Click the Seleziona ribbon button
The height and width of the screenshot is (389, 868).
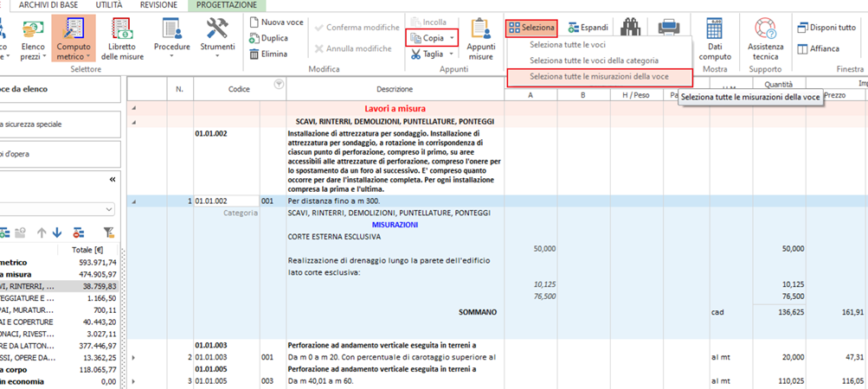pos(531,27)
